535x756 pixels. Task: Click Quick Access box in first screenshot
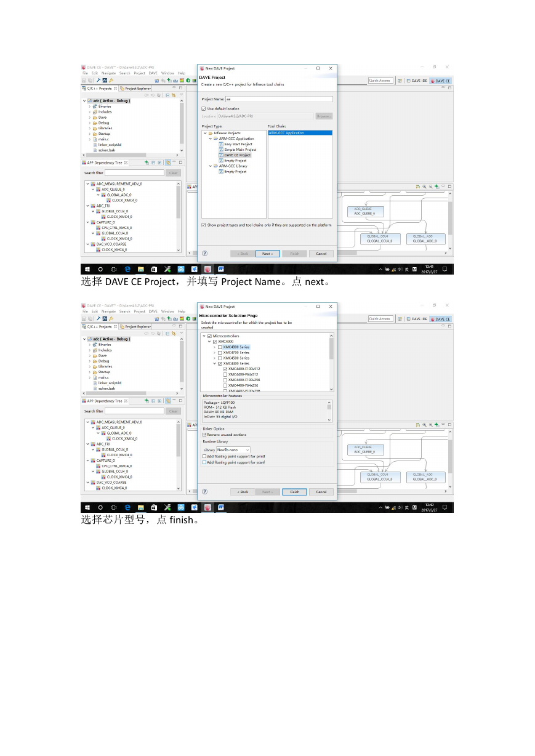pyautogui.click(x=380, y=81)
